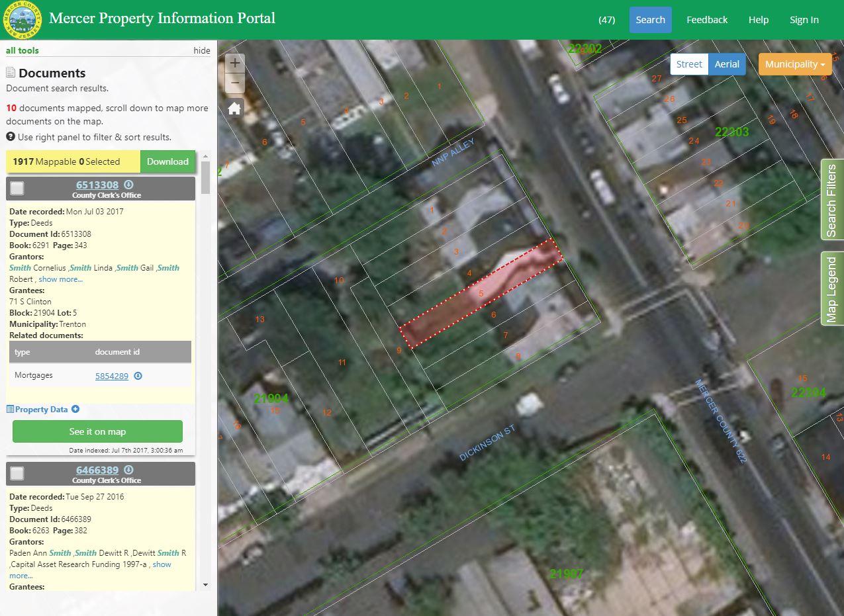Open related mortgage 5854289 link
This screenshot has width=844, height=616.
click(112, 376)
